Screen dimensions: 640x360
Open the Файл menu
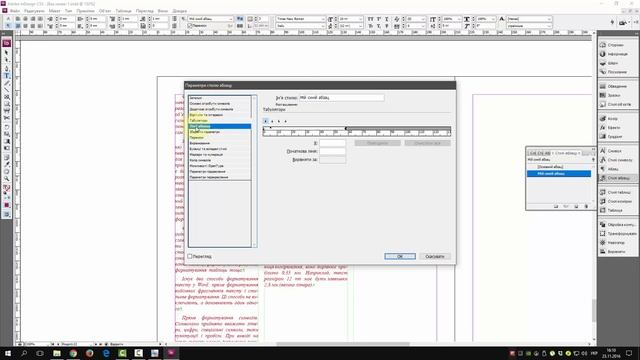[x=15, y=11]
